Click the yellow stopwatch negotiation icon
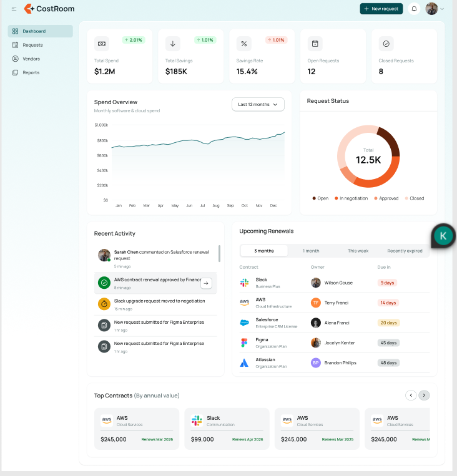457x476 pixels. click(104, 304)
